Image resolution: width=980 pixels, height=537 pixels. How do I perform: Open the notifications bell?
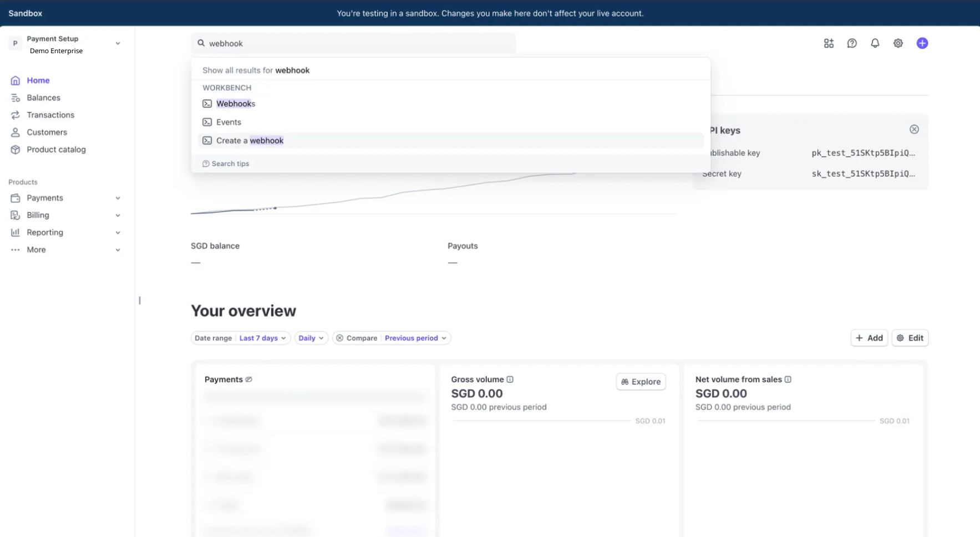click(x=875, y=43)
